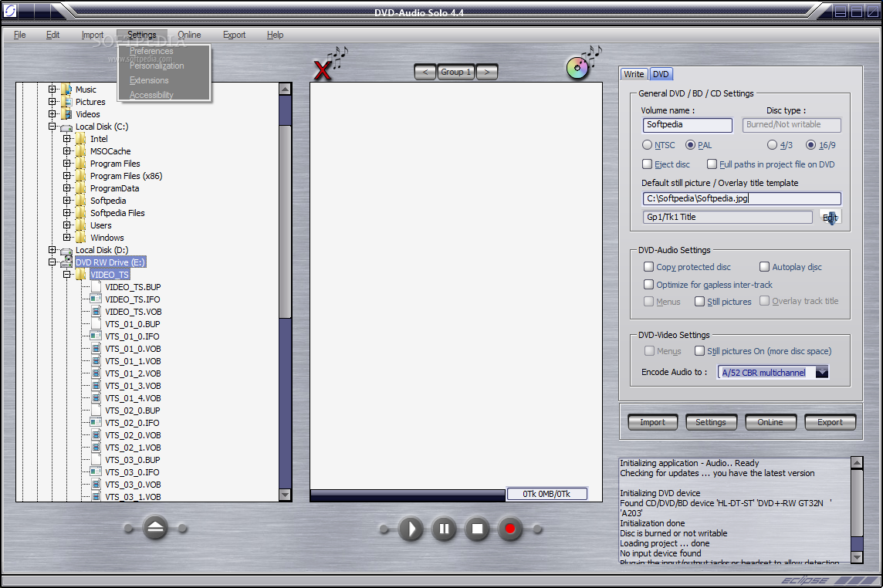This screenshot has height=588, width=883.
Task: Choose Preferences from Settings menu
Action: [x=151, y=51]
